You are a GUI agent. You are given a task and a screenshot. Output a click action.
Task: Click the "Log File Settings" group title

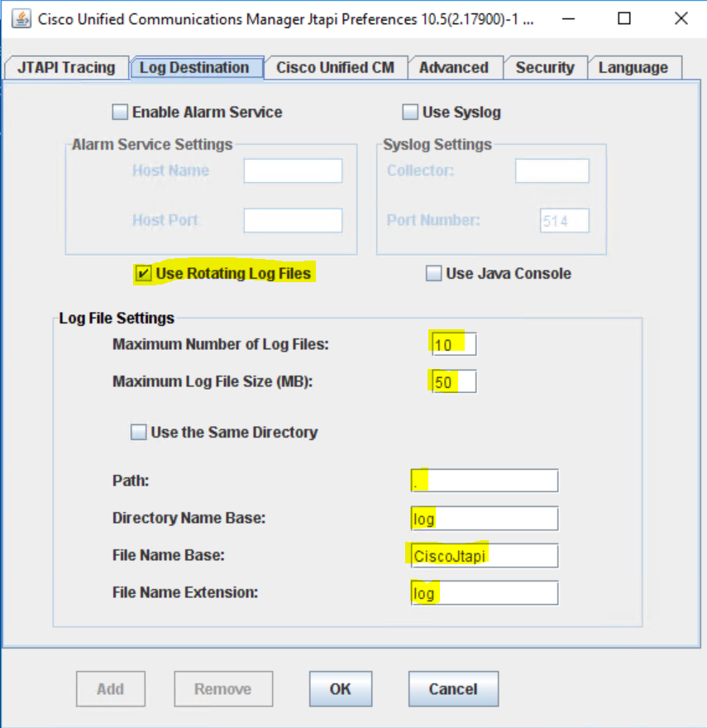point(117,318)
